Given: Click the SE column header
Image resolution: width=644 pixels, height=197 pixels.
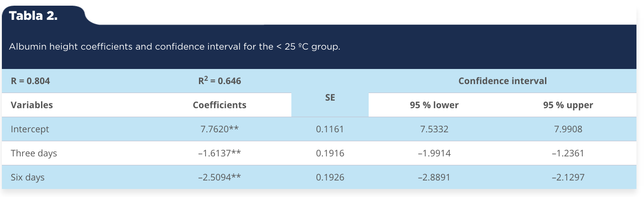Looking at the screenshot, I should (330, 98).
